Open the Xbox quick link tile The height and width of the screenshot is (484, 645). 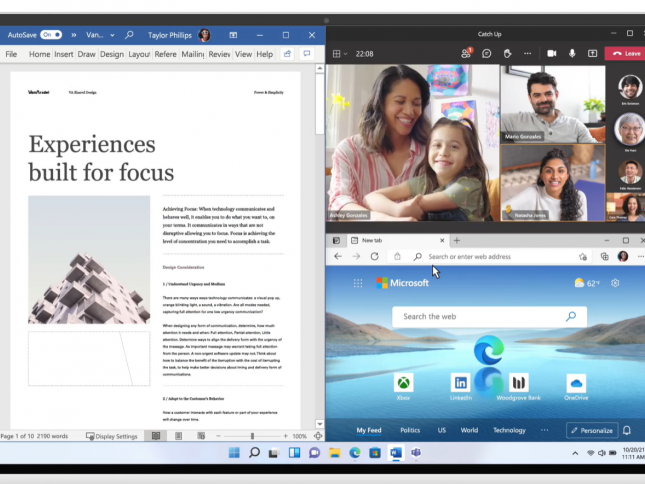click(402, 383)
